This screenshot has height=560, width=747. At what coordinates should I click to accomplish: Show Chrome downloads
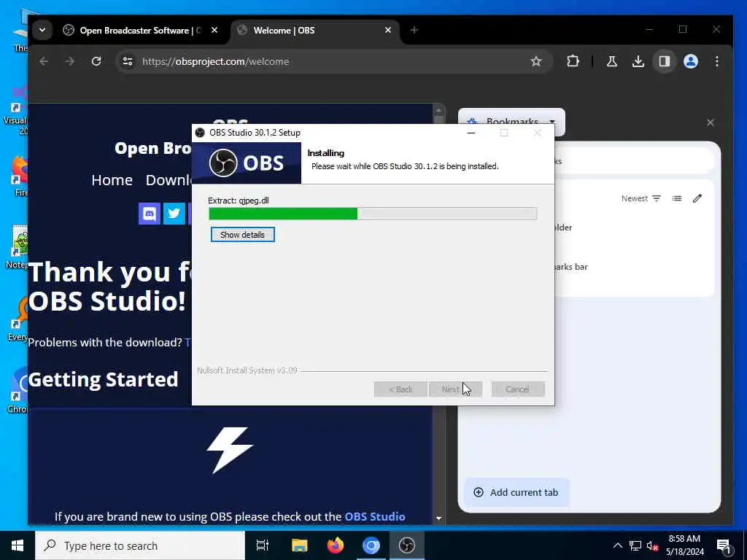(x=638, y=61)
